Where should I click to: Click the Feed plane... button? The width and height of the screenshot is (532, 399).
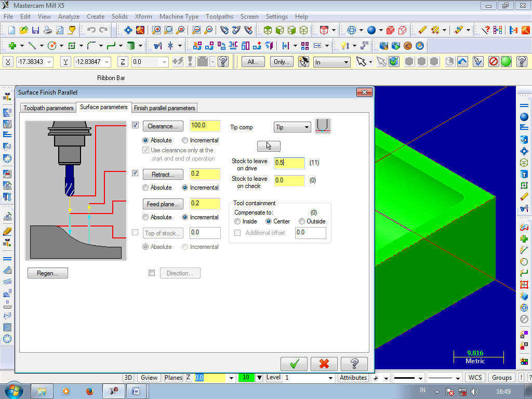pyautogui.click(x=163, y=204)
